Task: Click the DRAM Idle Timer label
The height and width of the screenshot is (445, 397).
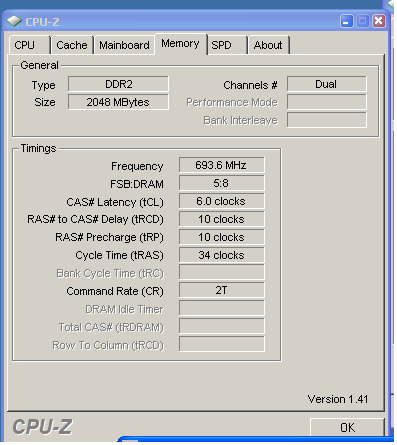Action: click(x=125, y=309)
